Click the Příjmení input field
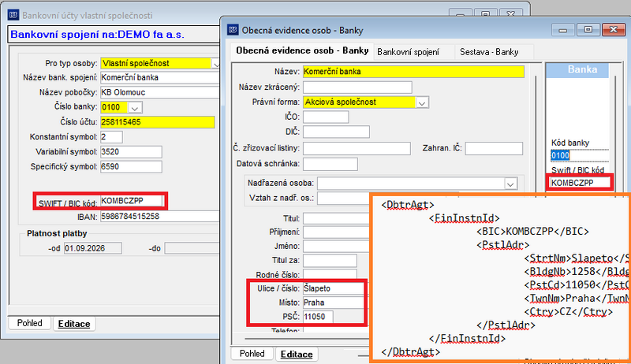Viewport: 631px width, 364px height. coord(336,232)
